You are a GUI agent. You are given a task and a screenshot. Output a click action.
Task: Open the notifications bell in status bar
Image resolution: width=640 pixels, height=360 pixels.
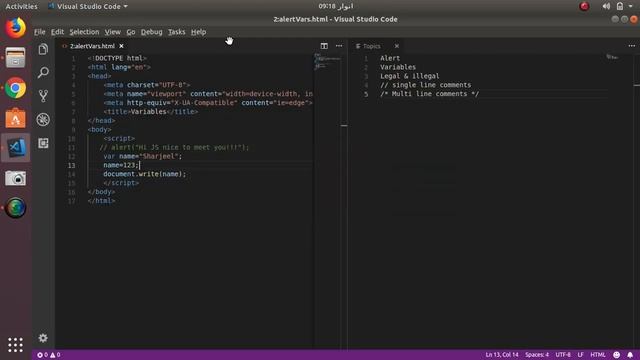630,355
